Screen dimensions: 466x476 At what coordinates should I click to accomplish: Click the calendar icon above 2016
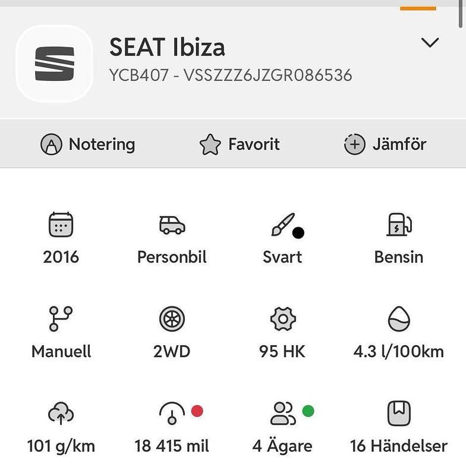click(61, 224)
